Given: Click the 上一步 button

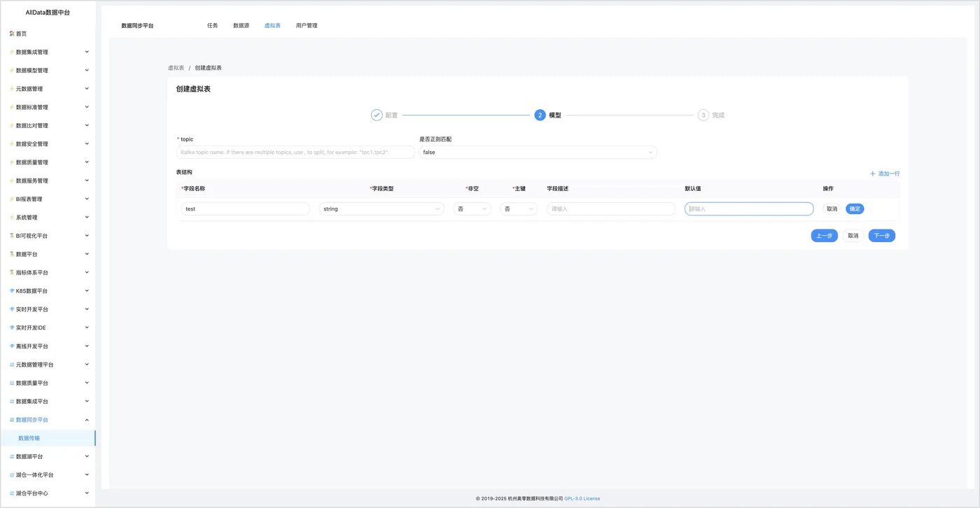Looking at the screenshot, I should click(825, 236).
